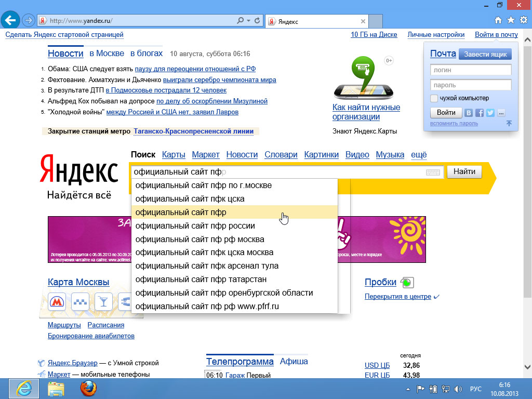Click the taxi map icon
Viewport: 532px width, 399px height.
[x=80, y=302]
